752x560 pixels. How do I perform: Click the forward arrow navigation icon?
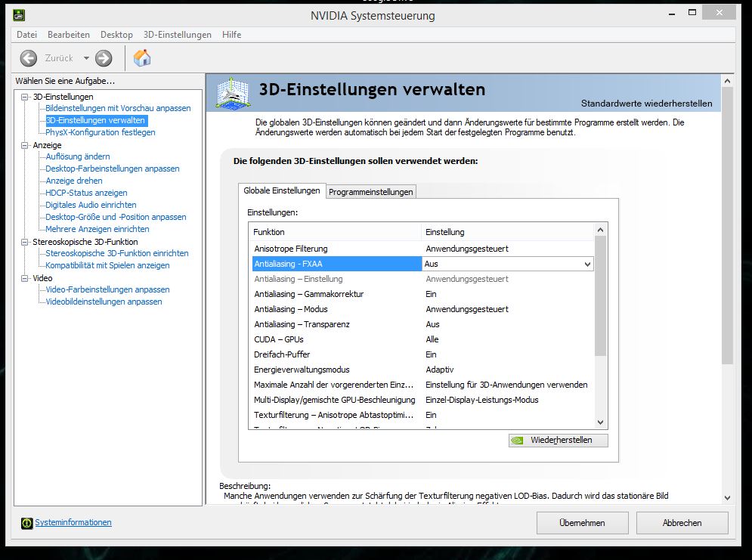(104, 58)
